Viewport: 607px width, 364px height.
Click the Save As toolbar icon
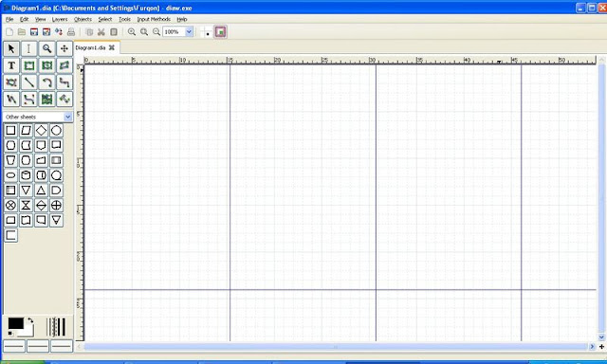(x=46, y=31)
